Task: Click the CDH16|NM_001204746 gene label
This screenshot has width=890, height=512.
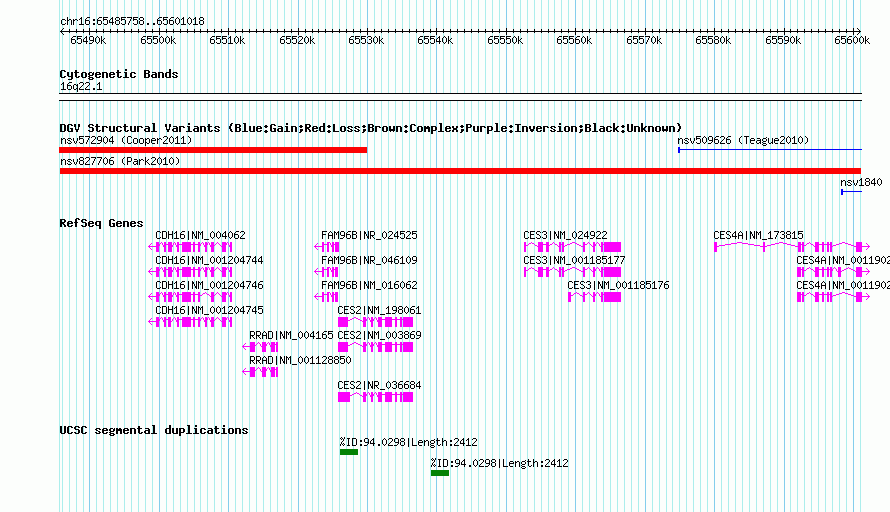Action: [x=209, y=285]
